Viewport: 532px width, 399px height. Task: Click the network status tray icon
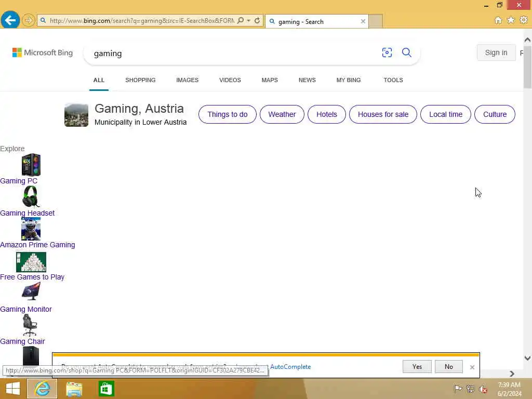pyautogui.click(x=470, y=389)
